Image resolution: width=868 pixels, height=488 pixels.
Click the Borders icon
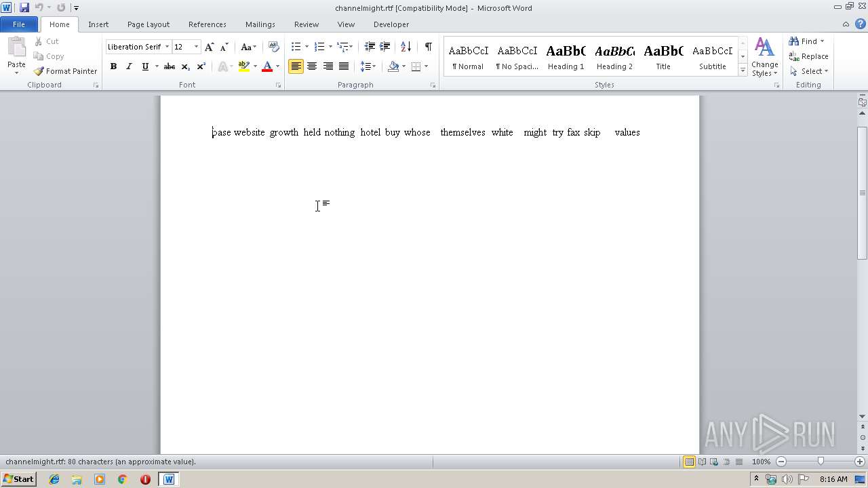click(416, 66)
